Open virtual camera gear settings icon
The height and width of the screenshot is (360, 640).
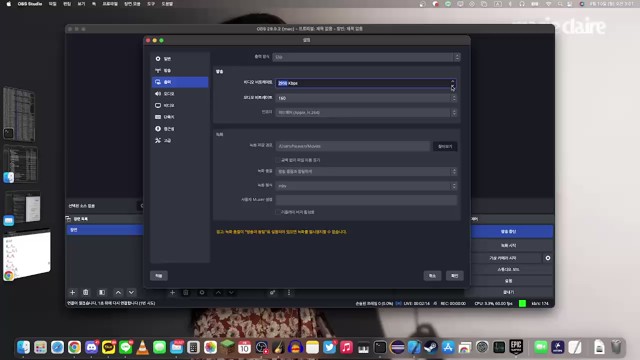pyautogui.click(x=548, y=258)
